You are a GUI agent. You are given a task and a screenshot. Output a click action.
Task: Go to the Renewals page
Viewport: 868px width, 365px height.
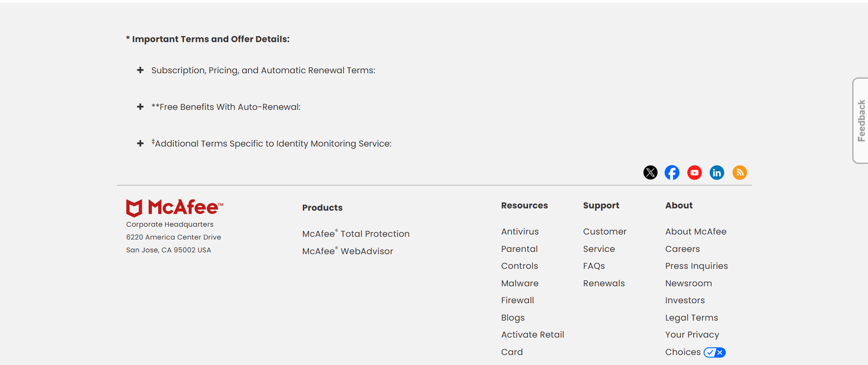603,284
